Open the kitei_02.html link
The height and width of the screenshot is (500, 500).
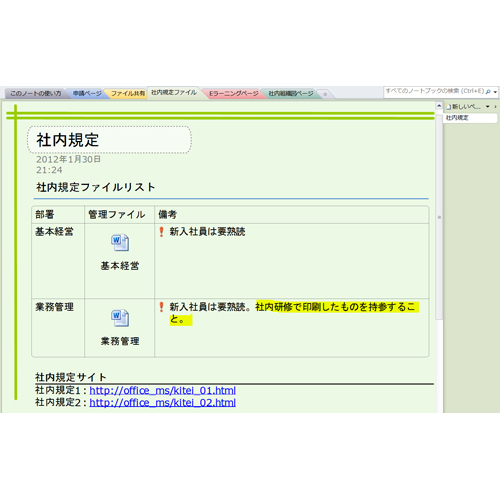point(162,403)
